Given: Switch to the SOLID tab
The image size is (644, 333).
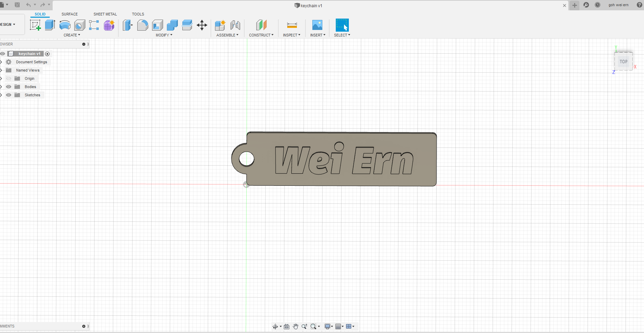Looking at the screenshot, I should pos(40,14).
